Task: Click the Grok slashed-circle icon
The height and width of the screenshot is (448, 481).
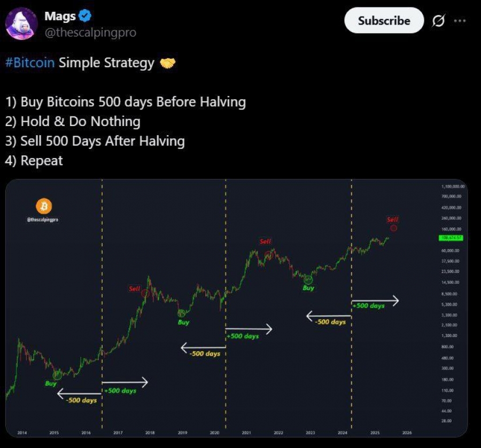Action: 438,21
